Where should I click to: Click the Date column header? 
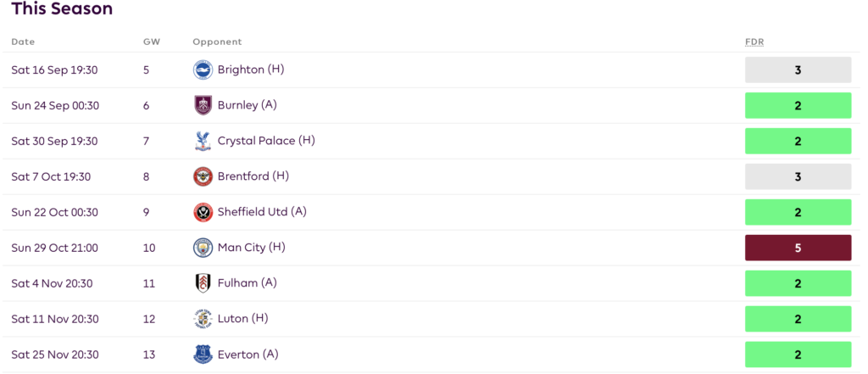point(23,42)
